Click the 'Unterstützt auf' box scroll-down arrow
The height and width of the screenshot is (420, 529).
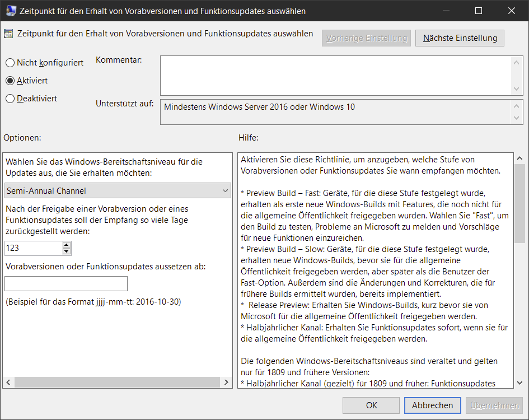(x=516, y=118)
